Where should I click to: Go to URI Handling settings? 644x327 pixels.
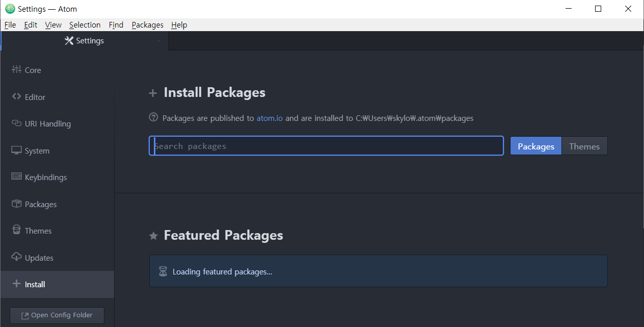point(57,123)
